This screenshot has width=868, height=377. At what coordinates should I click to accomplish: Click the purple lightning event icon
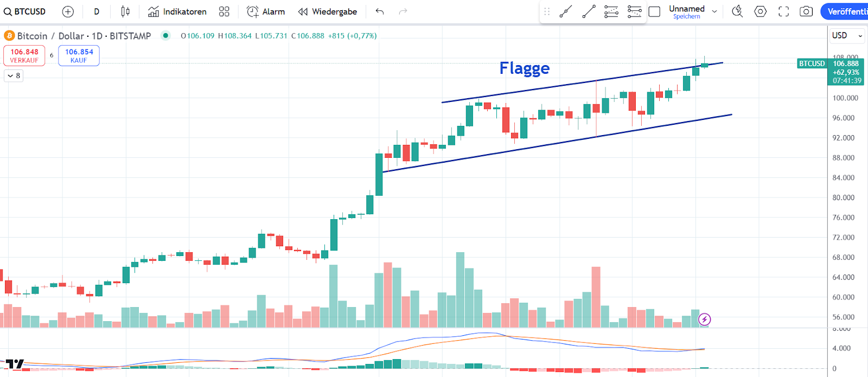click(704, 320)
